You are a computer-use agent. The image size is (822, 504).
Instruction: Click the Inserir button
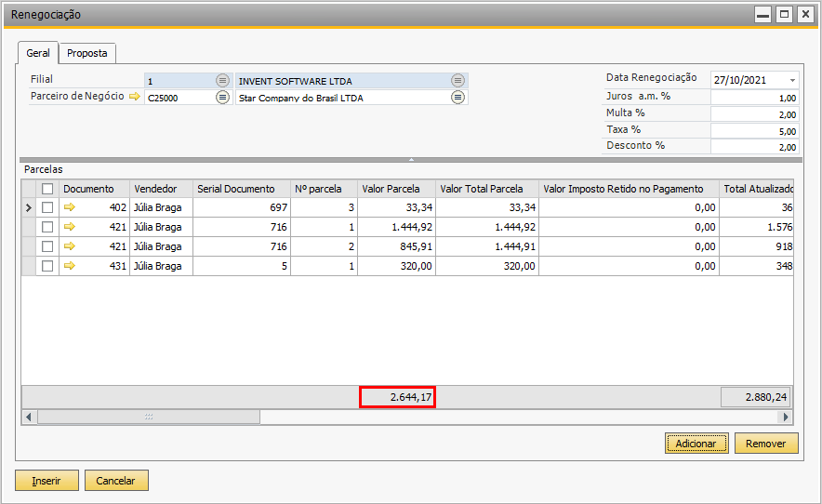click(x=46, y=481)
